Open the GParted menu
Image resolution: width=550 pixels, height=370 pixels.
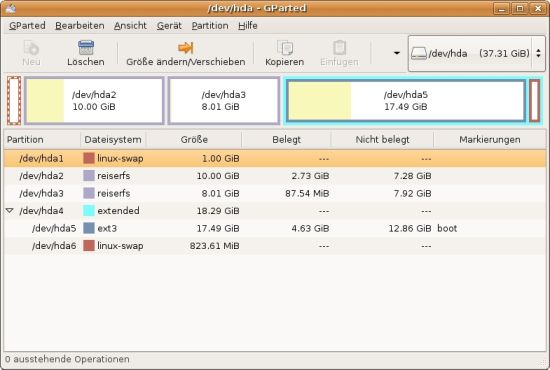tap(27, 26)
